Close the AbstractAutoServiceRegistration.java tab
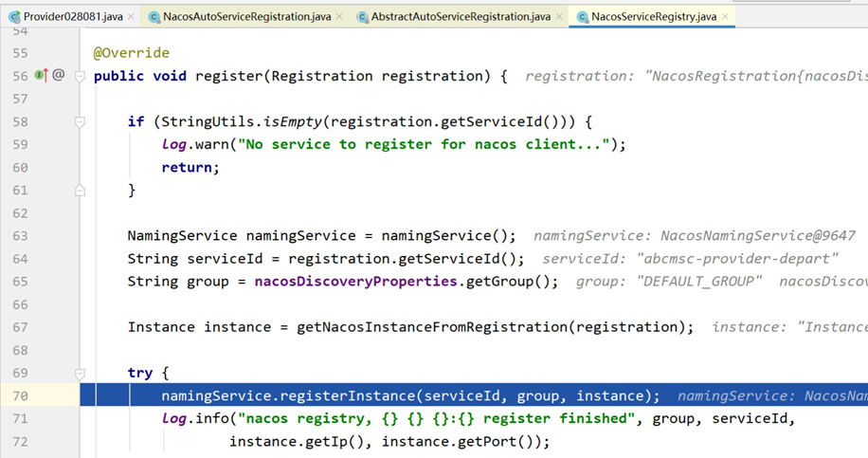868x458 pixels. (559, 17)
